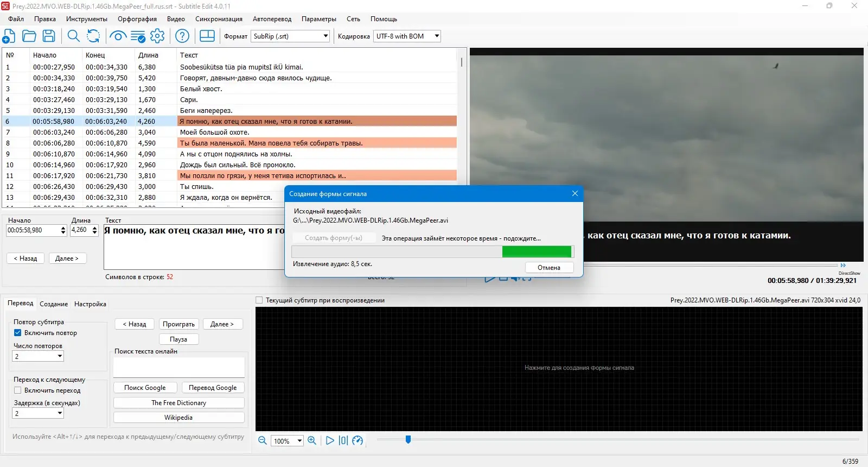Expand Число повторов dropdown
Viewport: 868px width, 467px height.
[38, 356]
